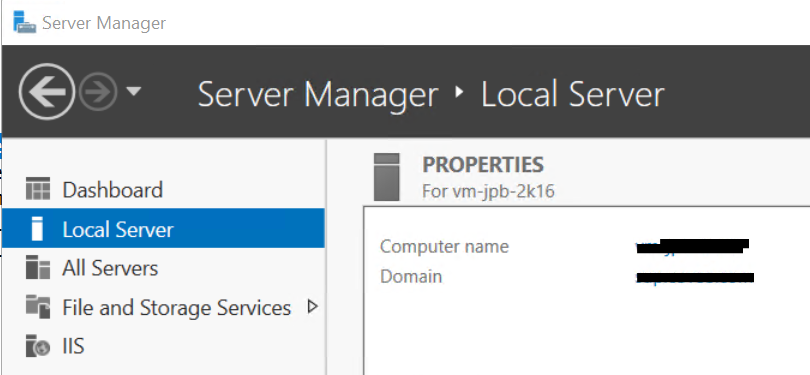
Task: Open All Servers in the sidebar
Action: tap(110, 268)
